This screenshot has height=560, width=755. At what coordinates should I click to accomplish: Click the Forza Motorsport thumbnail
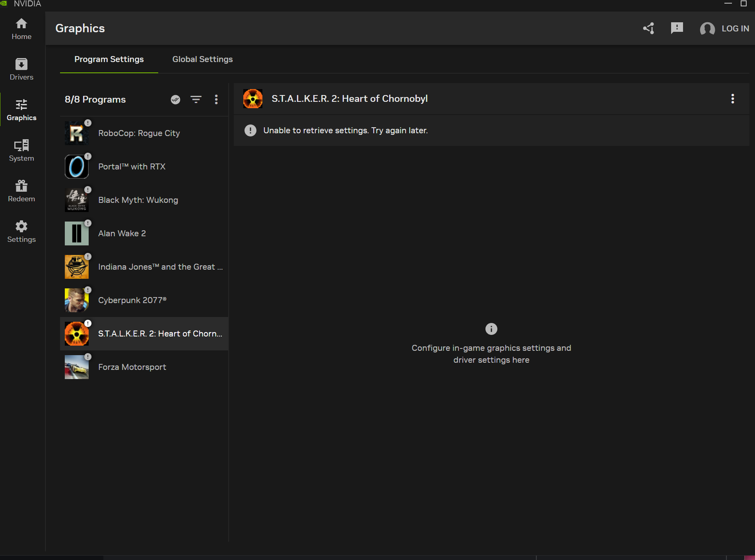[x=77, y=367]
